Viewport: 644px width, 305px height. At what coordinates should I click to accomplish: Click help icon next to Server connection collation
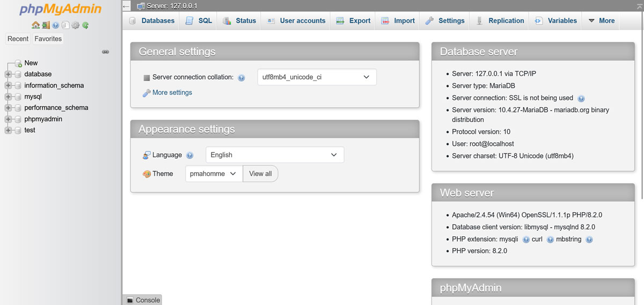coord(241,77)
